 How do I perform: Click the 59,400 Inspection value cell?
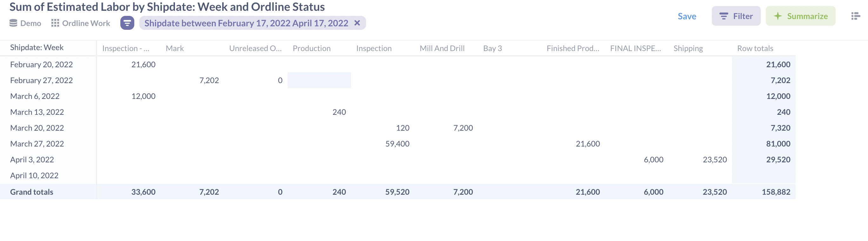pos(397,144)
